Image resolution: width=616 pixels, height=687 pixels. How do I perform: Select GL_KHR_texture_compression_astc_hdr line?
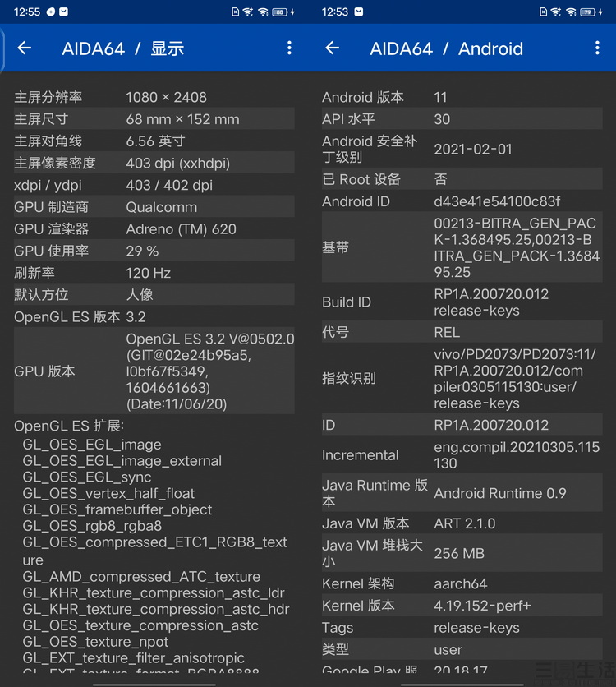pos(156,609)
